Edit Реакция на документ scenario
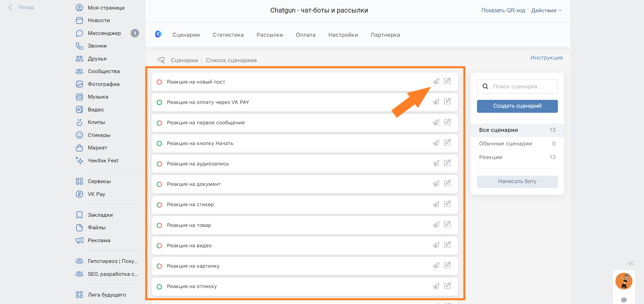Viewport: 644px width, 304px height. (x=447, y=183)
